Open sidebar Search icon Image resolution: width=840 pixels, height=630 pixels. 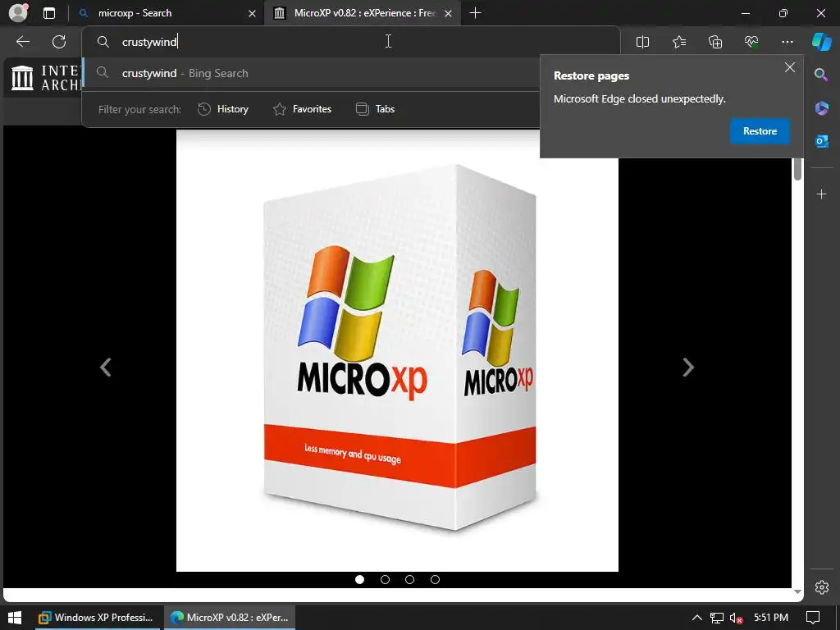tap(821, 75)
